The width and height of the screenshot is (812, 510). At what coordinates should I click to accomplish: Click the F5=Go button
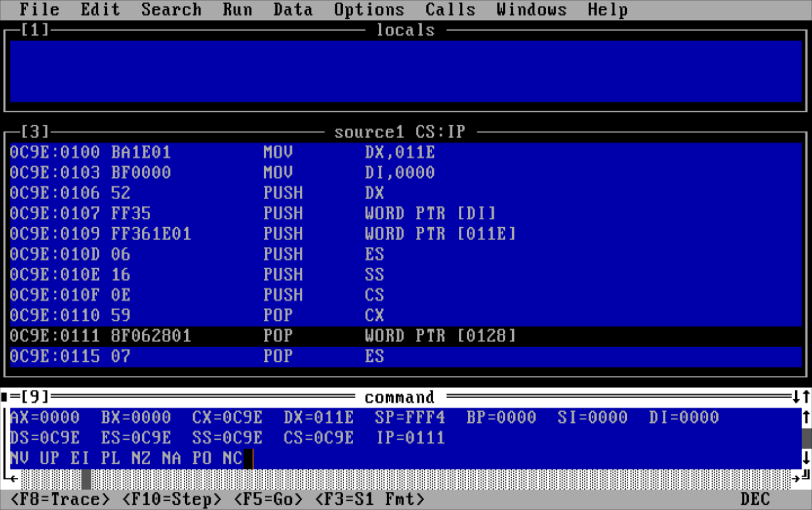tap(268, 499)
